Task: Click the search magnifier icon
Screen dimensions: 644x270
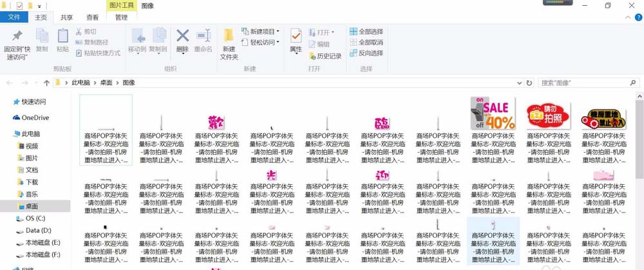Action: tap(633, 82)
